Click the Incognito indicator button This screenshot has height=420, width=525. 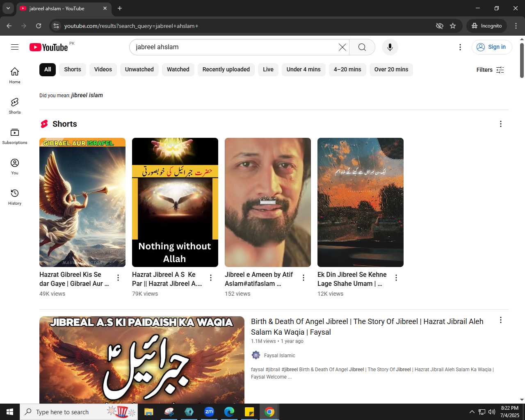487,26
